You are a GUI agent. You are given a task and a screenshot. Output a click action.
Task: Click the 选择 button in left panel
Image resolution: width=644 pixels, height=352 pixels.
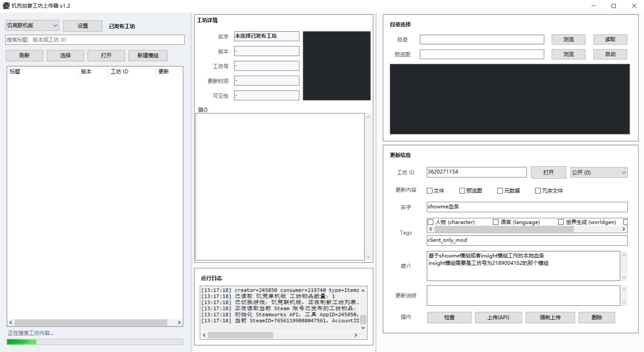click(x=65, y=55)
